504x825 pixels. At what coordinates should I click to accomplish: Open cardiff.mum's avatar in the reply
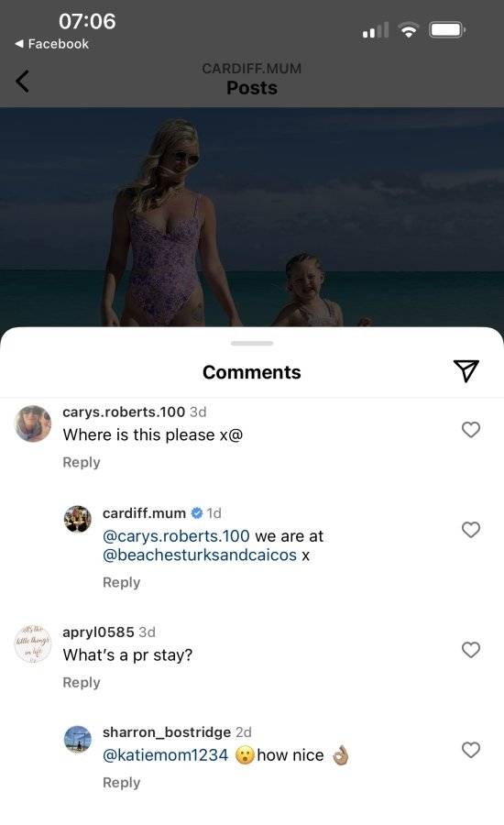(78, 519)
